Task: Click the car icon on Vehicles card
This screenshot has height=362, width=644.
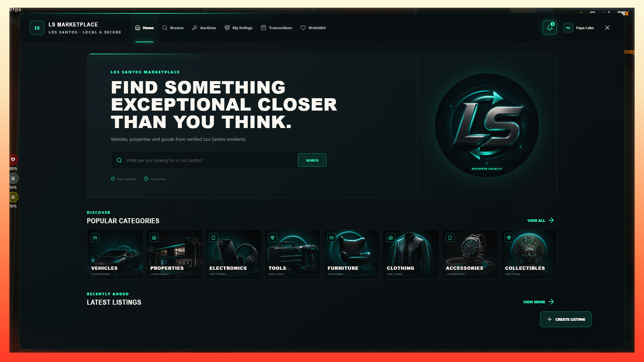Action: coord(95,238)
